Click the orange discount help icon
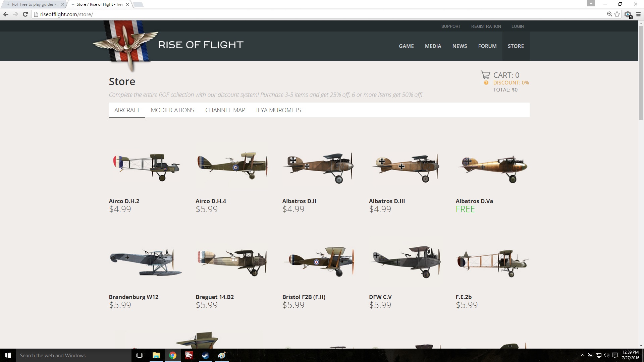This screenshot has height=362, width=644. pos(486,83)
